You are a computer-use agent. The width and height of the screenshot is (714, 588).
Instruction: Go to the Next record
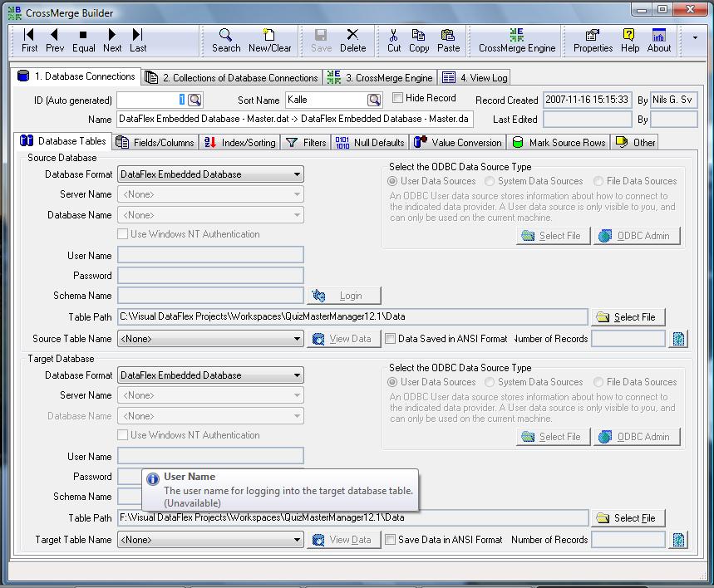[112, 41]
